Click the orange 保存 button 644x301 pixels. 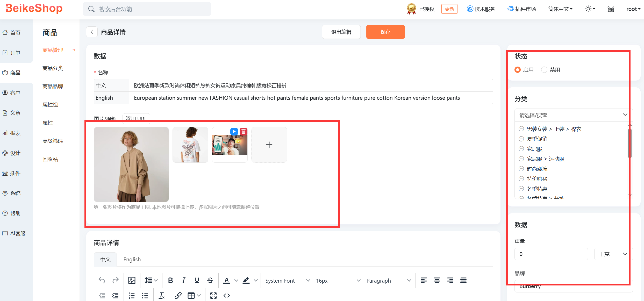point(385,32)
